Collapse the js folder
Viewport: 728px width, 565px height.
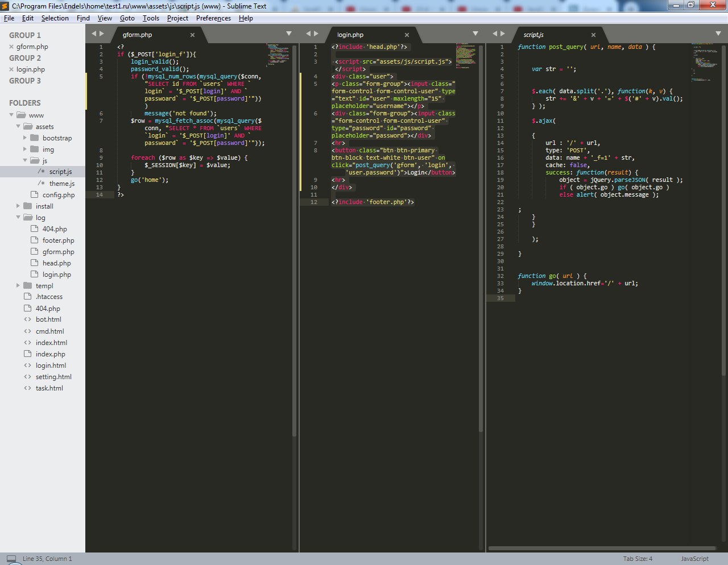tap(25, 160)
